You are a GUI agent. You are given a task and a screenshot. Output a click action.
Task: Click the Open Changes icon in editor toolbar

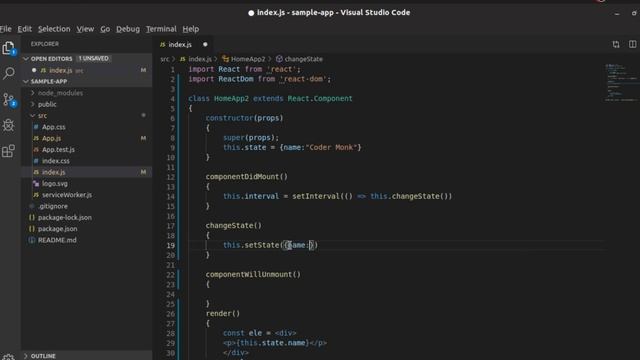[x=616, y=44]
